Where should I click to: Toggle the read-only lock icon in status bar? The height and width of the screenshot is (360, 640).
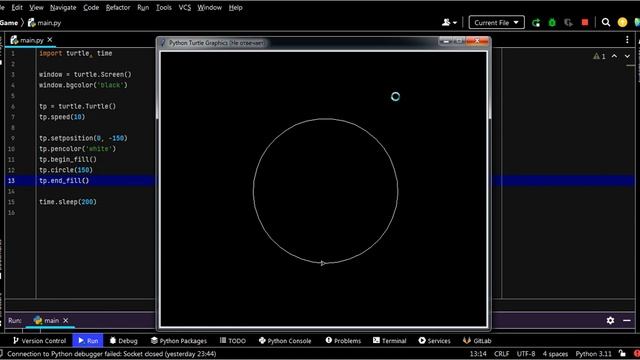click(x=622, y=353)
